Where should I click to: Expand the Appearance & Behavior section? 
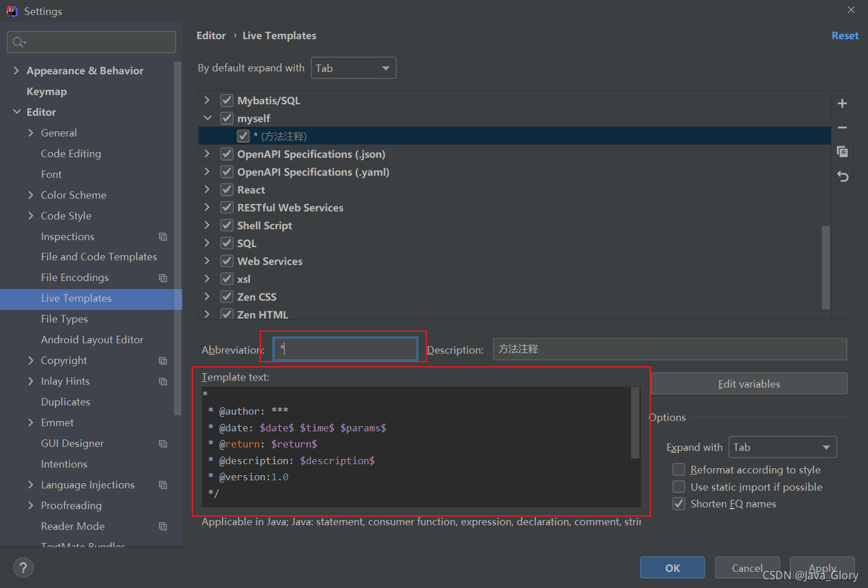coord(16,70)
